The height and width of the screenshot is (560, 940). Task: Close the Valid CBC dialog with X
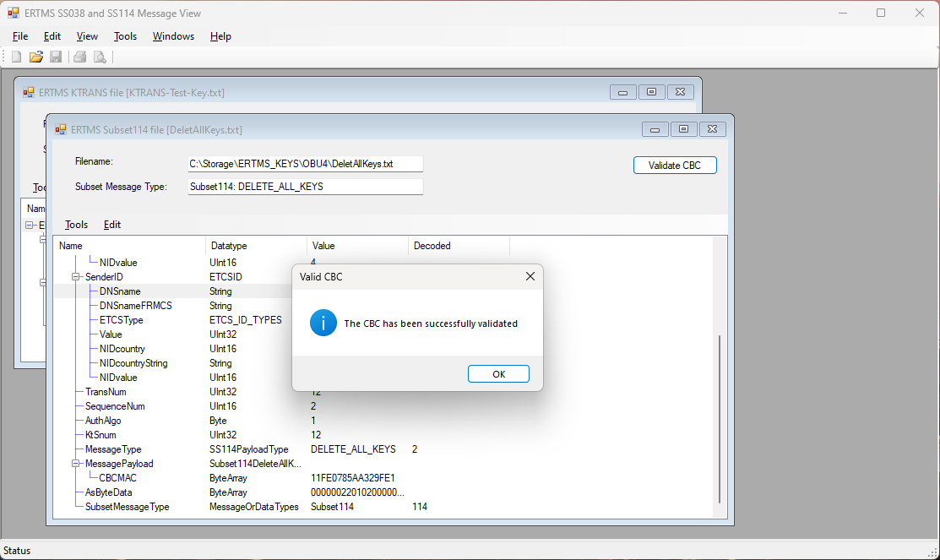pyautogui.click(x=530, y=276)
